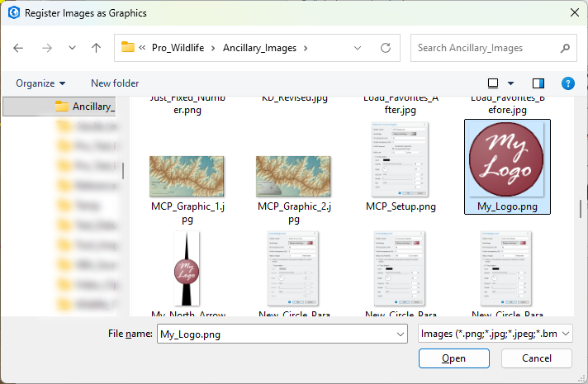The image size is (588, 384).
Task: Click the folder icon in address bar
Action: coord(127,47)
